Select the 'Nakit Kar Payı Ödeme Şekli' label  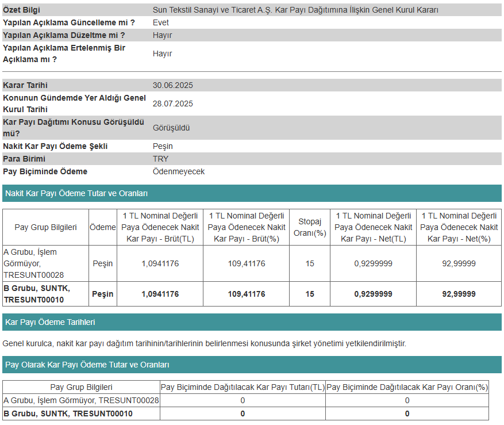click(55, 146)
